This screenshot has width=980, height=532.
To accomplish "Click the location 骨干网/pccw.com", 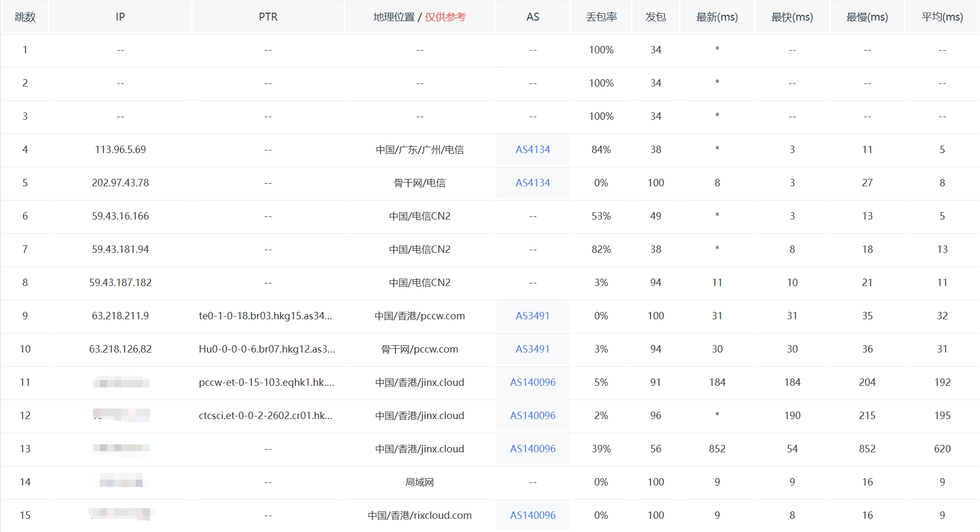I will [420, 349].
